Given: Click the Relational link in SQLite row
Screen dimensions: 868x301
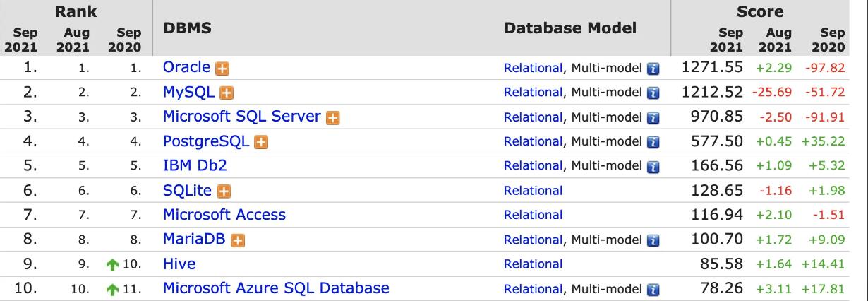Looking at the screenshot, I should (x=533, y=191).
